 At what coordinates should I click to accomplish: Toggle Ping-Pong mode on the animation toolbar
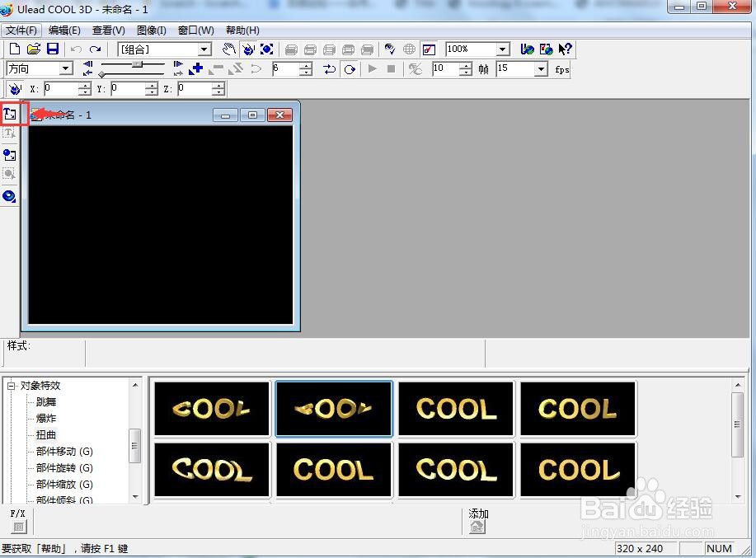click(330, 69)
